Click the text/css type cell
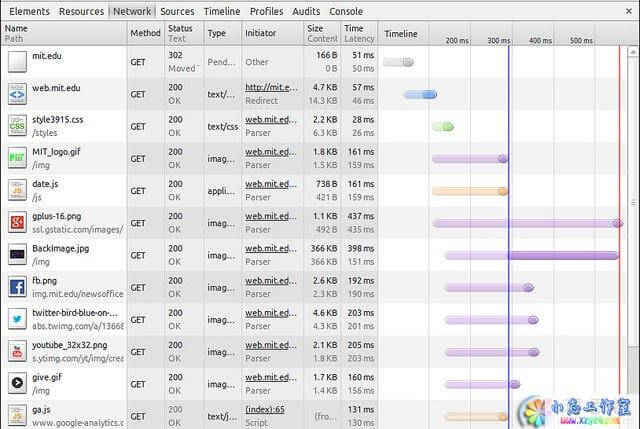 (x=222, y=127)
